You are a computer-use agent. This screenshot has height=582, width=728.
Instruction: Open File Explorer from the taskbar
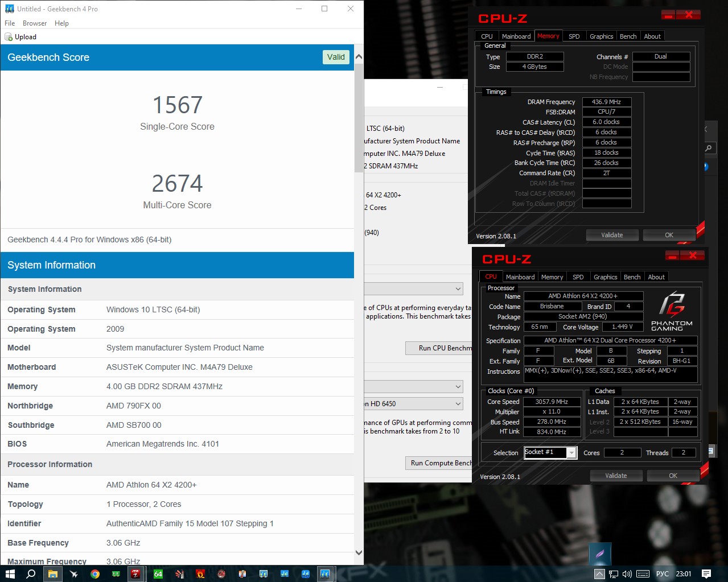coord(53,573)
